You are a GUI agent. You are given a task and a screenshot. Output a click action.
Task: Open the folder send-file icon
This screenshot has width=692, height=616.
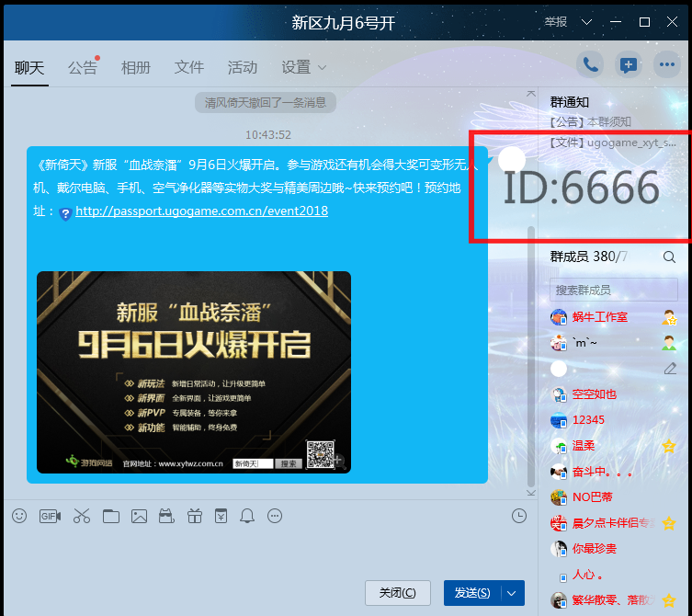coord(111,516)
